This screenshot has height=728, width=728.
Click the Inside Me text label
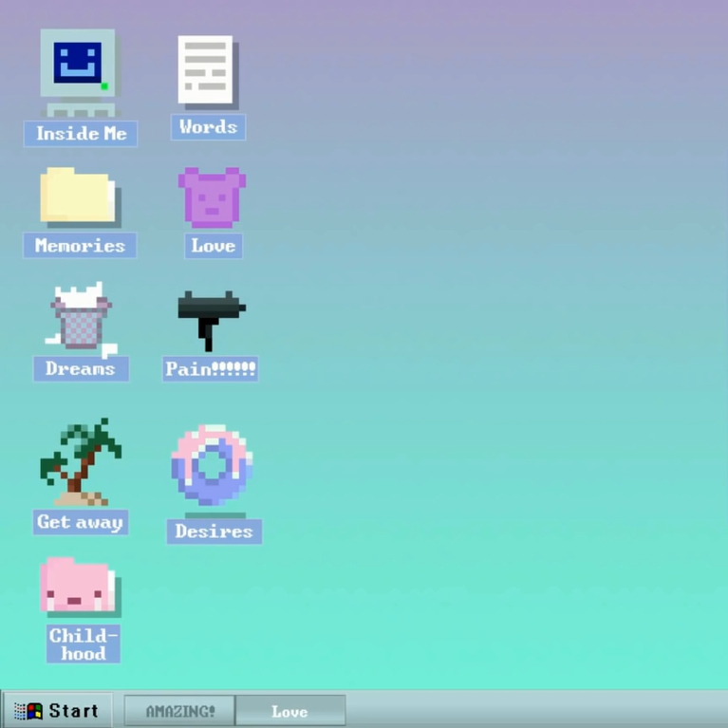point(81,134)
